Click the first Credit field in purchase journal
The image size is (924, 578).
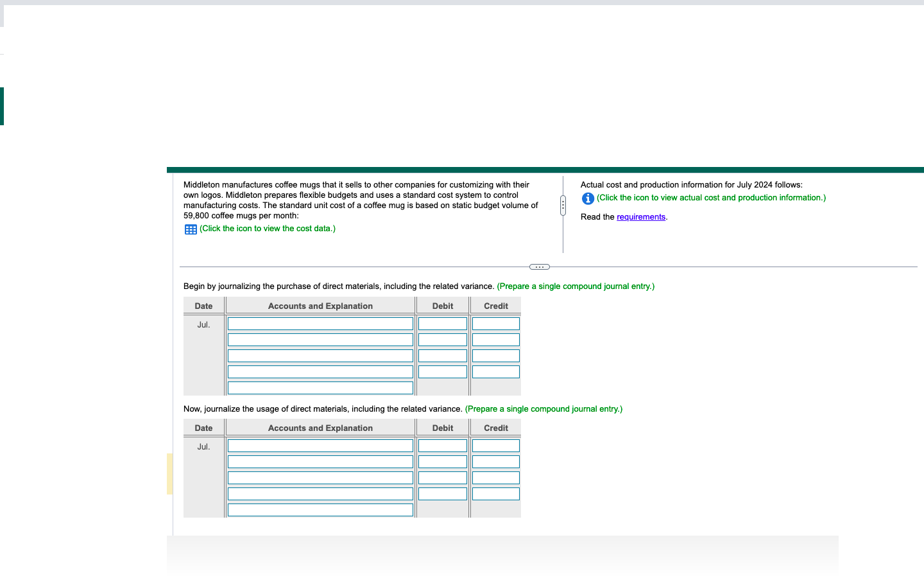495,323
